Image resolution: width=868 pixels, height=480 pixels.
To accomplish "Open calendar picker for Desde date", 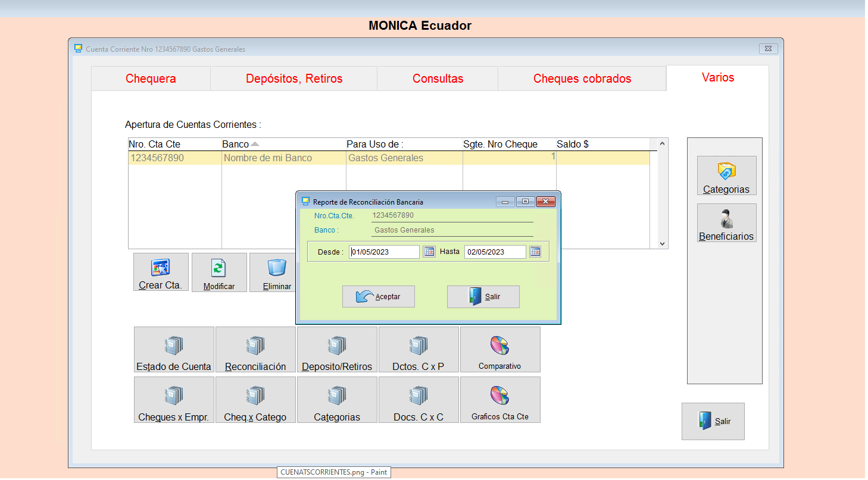I will click(x=429, y=252).
